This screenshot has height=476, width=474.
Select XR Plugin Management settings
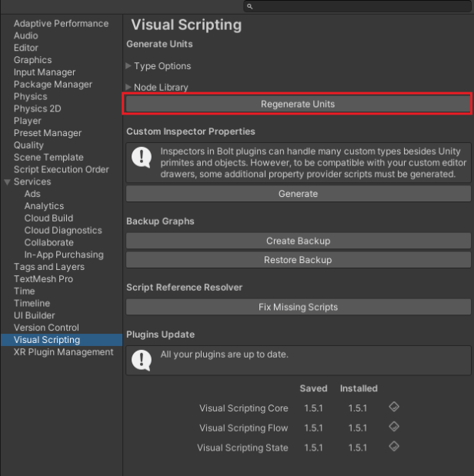64,352
